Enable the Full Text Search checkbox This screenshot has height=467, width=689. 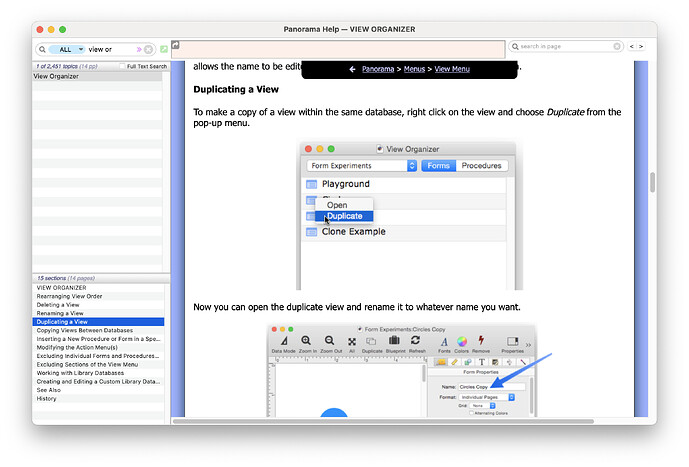pyautogui.click(x=122, y=66)
